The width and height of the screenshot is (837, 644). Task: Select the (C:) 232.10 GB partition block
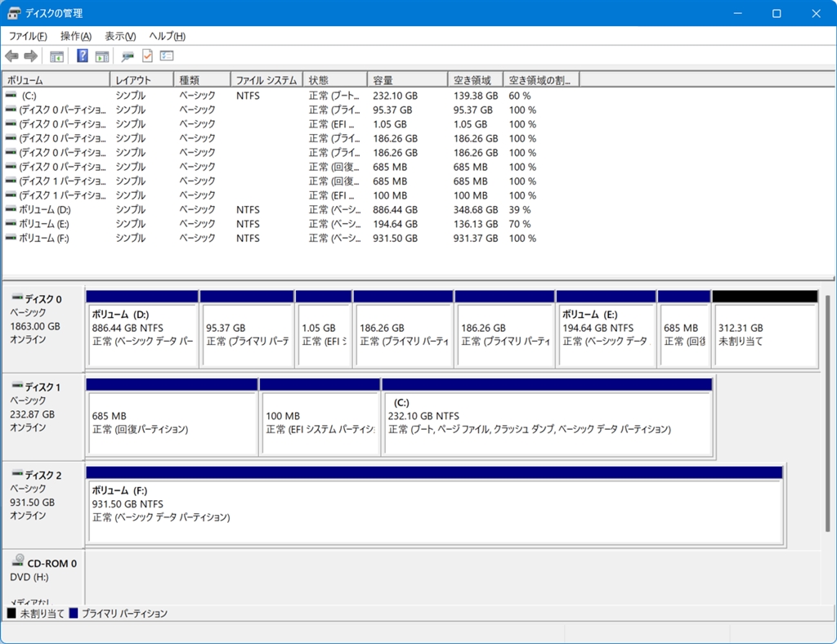click(x=548, y=423)
